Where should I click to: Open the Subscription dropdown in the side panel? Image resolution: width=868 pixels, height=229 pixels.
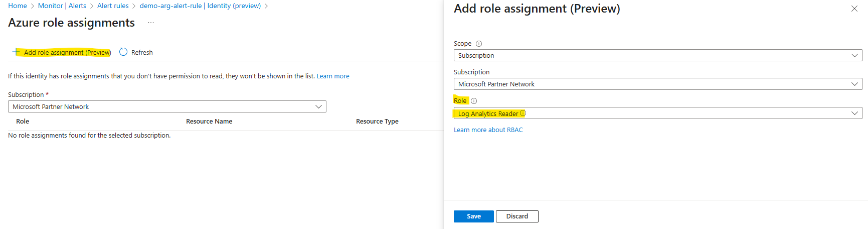(x=658, y=84)
